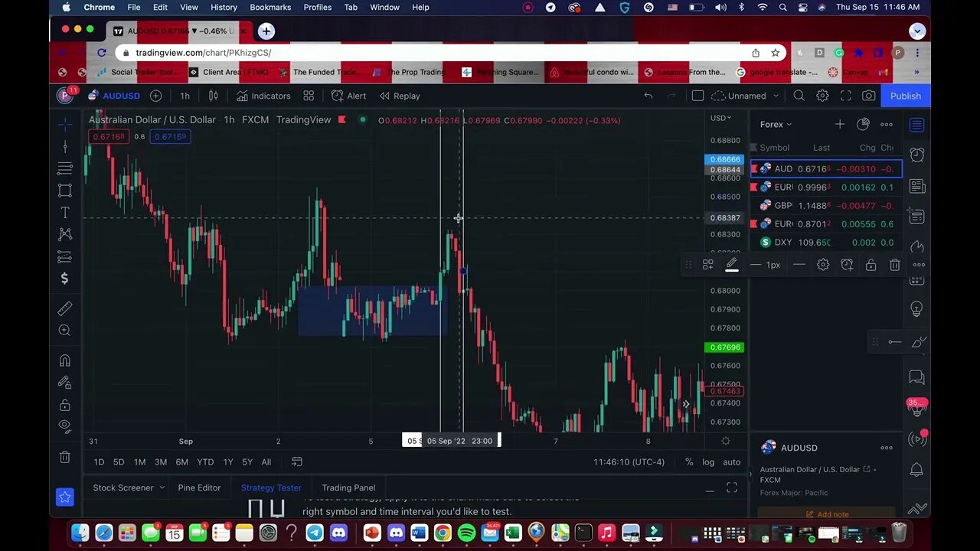Enter fullscreen mode
The image size is (980, 551).
845,96
